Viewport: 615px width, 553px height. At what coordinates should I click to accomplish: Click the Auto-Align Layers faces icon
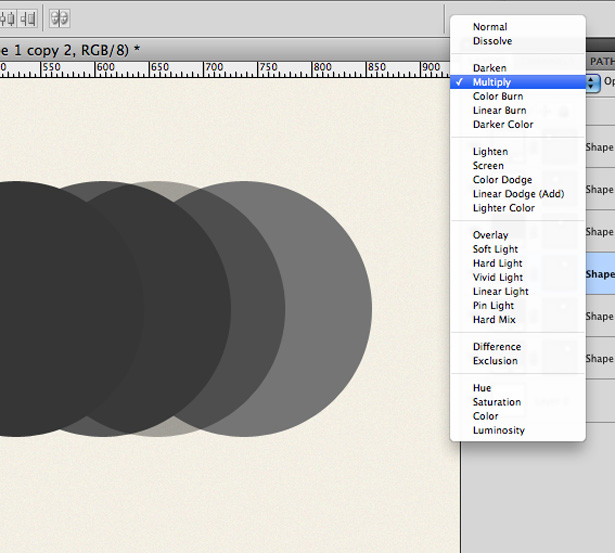60,18
